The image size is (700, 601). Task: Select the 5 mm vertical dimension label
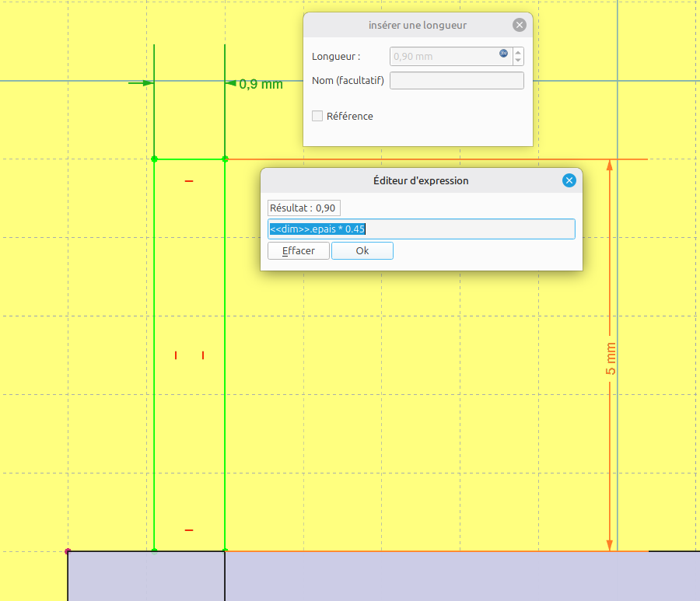click(611, 358)
